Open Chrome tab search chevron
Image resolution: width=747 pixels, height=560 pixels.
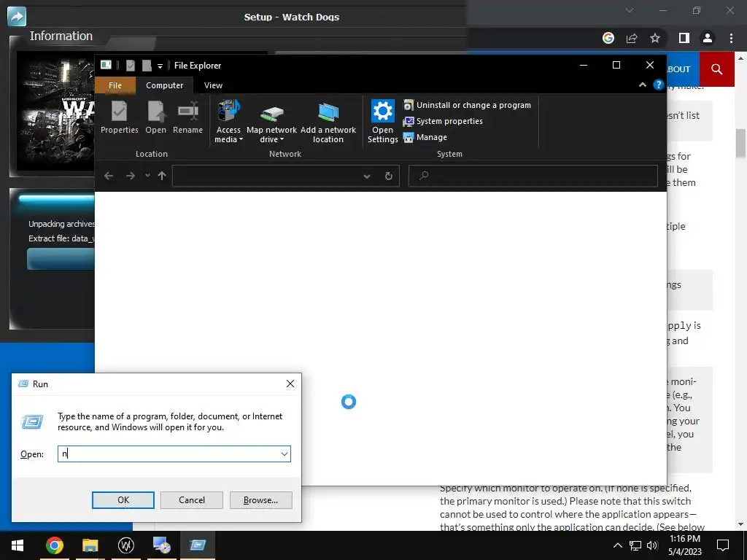coord(630,10)
